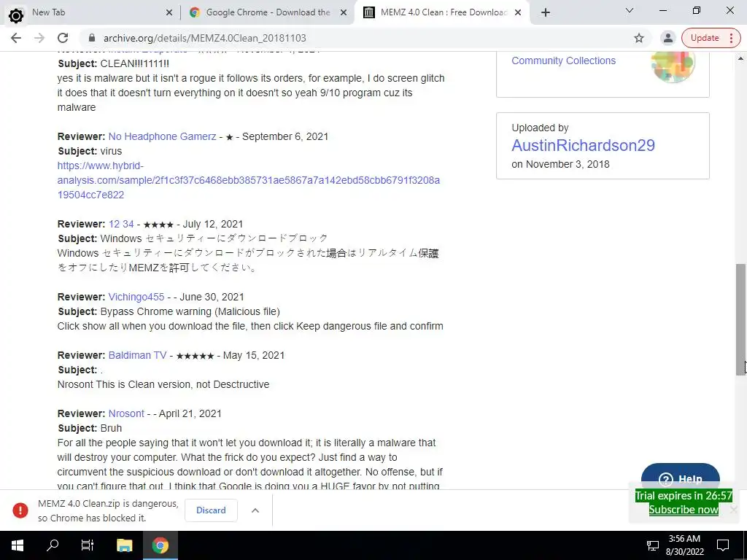Expand download options chevron next to Discard
This screenshot has width=747, height=560.
pos(255,510)
